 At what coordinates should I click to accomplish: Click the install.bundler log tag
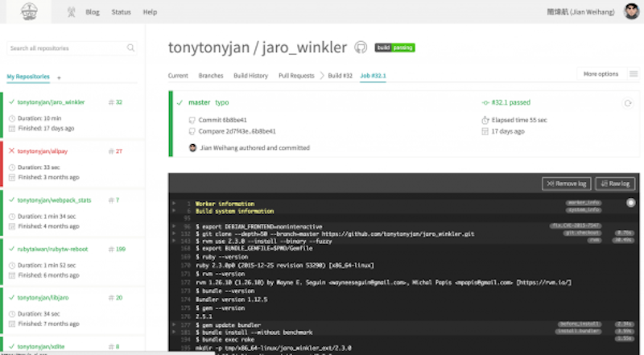click(x=578, y=331)
